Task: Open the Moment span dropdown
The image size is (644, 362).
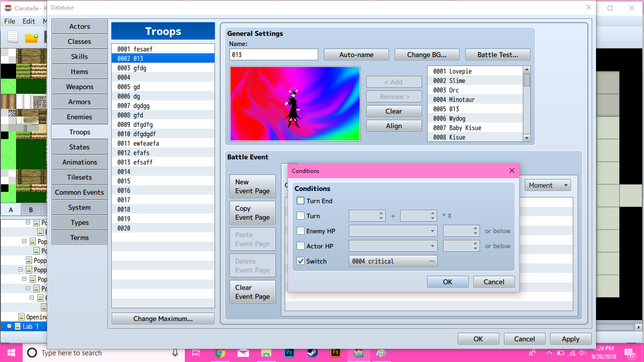Action: point(548,185)
